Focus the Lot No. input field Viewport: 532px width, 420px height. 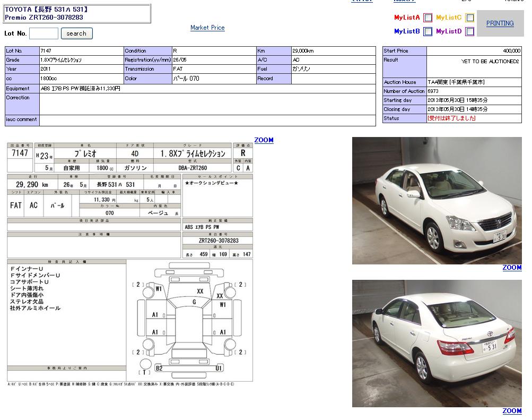[x=43, y=33]
